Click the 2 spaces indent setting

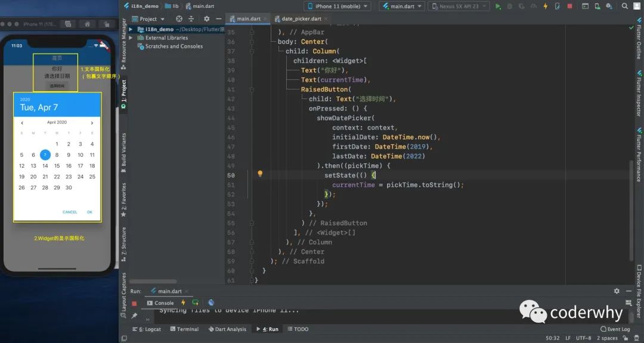(607, 338)
